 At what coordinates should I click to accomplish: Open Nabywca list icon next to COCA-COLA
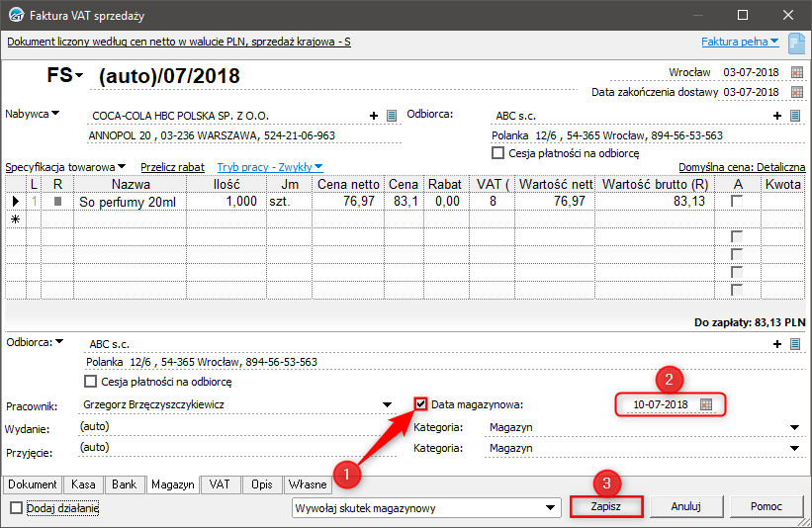click(392, 116)
